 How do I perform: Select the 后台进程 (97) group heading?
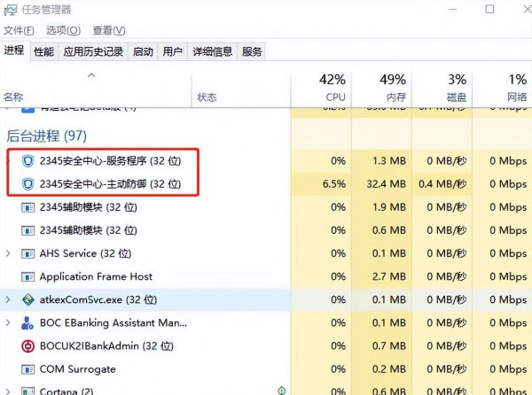coord(46,136)
